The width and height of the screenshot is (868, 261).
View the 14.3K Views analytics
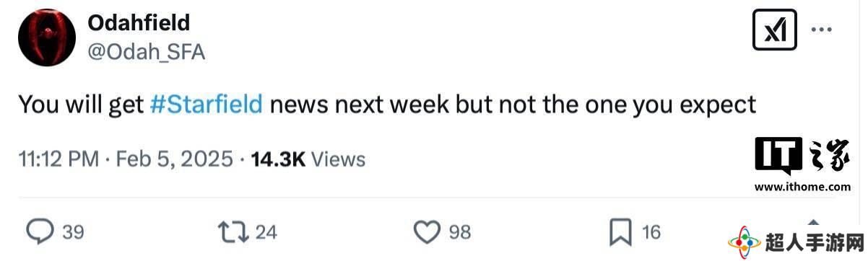[308, 159]
